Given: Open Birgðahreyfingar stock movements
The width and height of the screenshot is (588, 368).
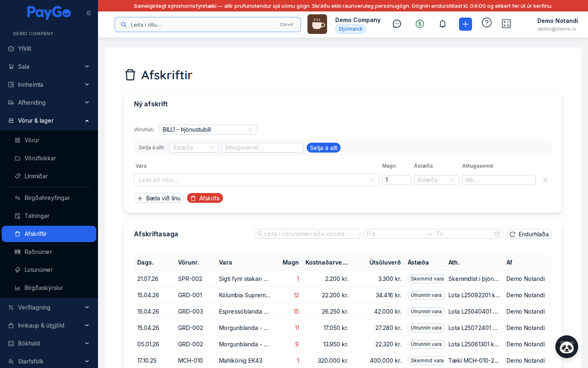Looking at the screenshot, I should point(49,198).
